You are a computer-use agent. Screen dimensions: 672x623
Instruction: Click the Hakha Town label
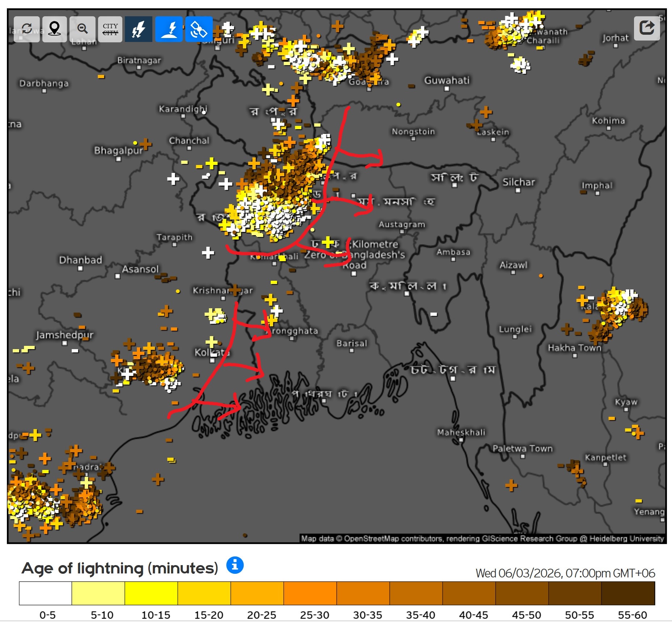[575, 348]
